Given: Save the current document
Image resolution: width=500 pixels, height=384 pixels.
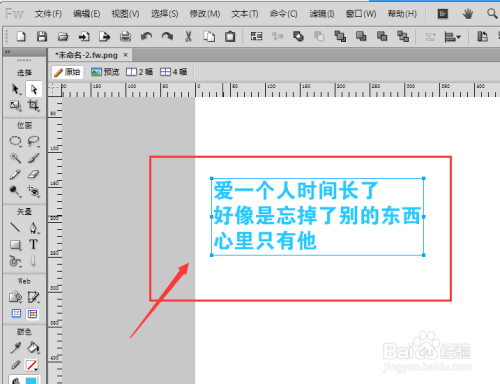Looking at the screenshot, I should (42, 36).
